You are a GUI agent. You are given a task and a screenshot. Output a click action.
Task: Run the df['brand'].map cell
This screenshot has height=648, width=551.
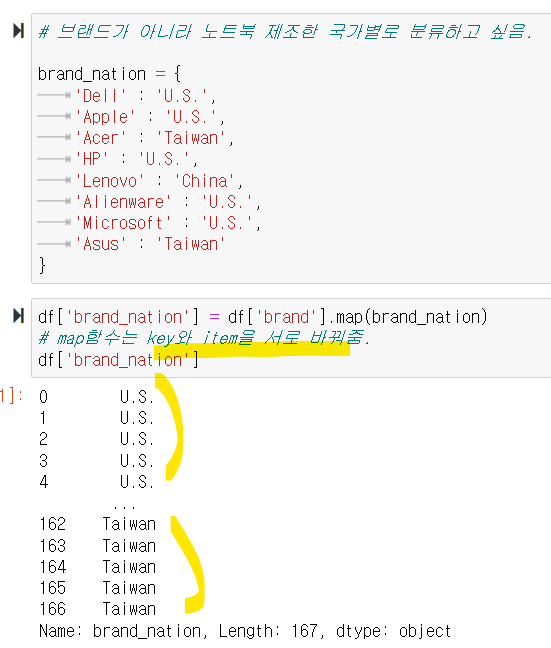pos(19,316)
